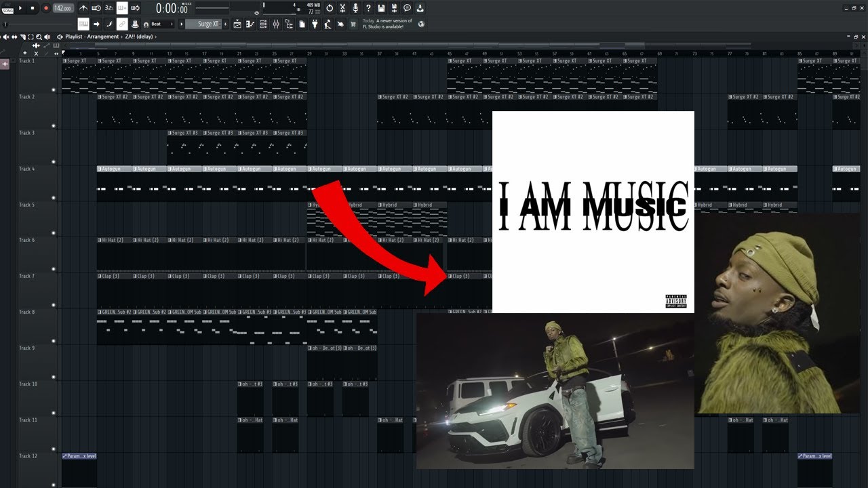868x488 pixels.
Task: Open the chat bubble info icon
Action: click(407, 8)
